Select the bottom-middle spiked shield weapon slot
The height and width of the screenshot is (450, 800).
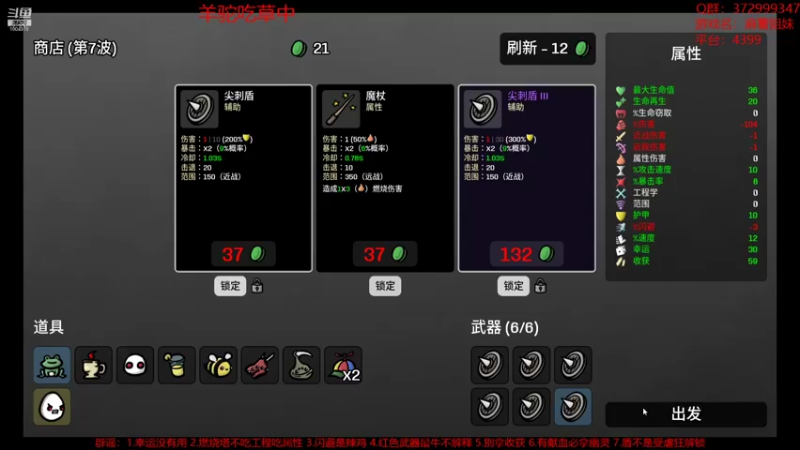point(531,407)
